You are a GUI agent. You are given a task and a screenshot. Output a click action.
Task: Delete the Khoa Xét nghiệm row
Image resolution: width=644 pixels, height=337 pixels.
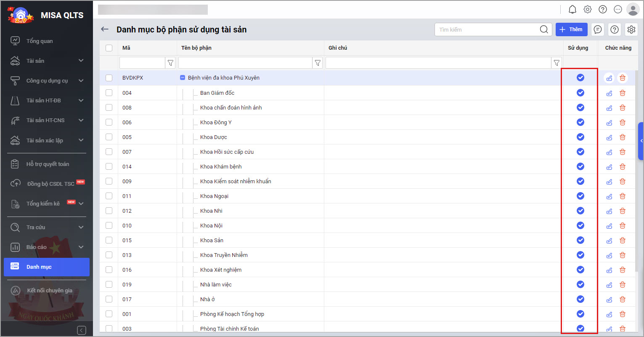click(623, 270)
